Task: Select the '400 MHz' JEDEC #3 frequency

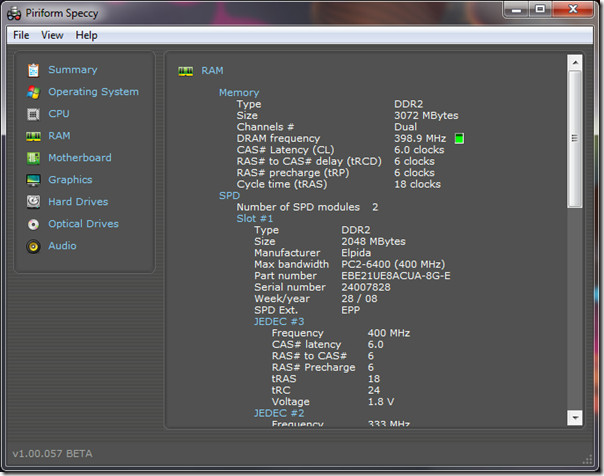Action: click(389, 333)
